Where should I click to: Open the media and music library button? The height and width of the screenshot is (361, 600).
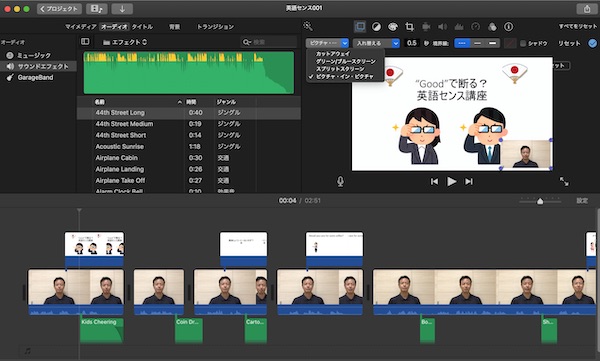coord(96,8)
